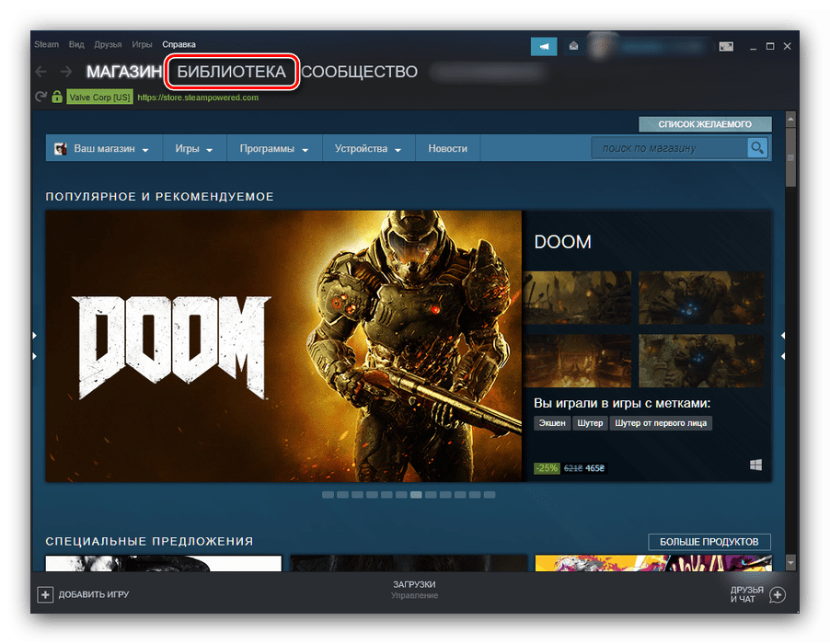Open the bottom-left DOOM screenshot thumbnail
The image size is (830, 644).
tap(578, 361)
